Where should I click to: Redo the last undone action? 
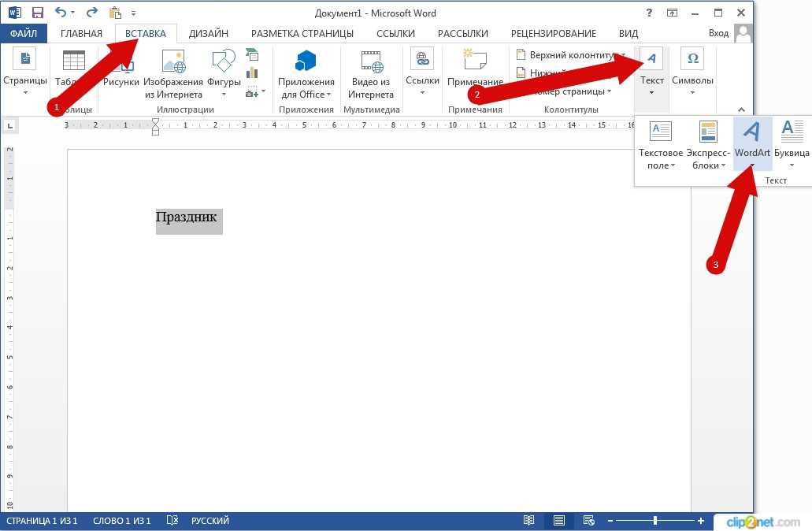point(92,13)
